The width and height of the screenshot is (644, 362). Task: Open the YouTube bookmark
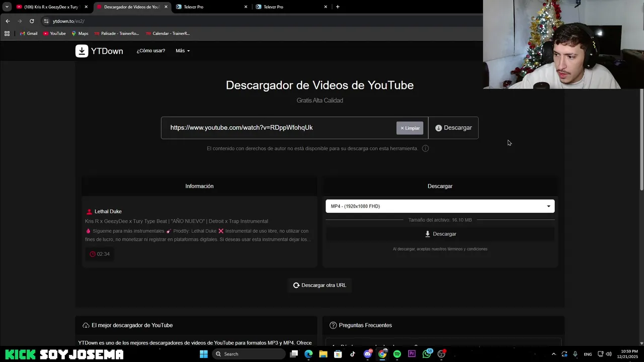tap(54, 33)
